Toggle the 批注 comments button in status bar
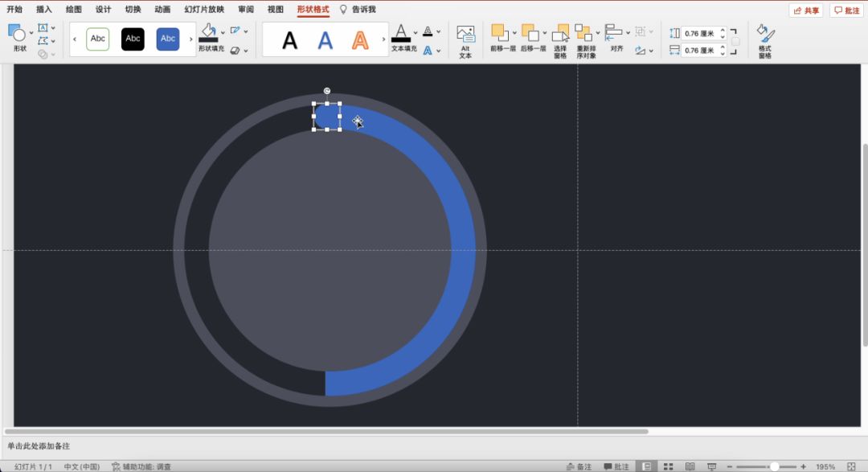The image size is (868, 472). [616, 466]
